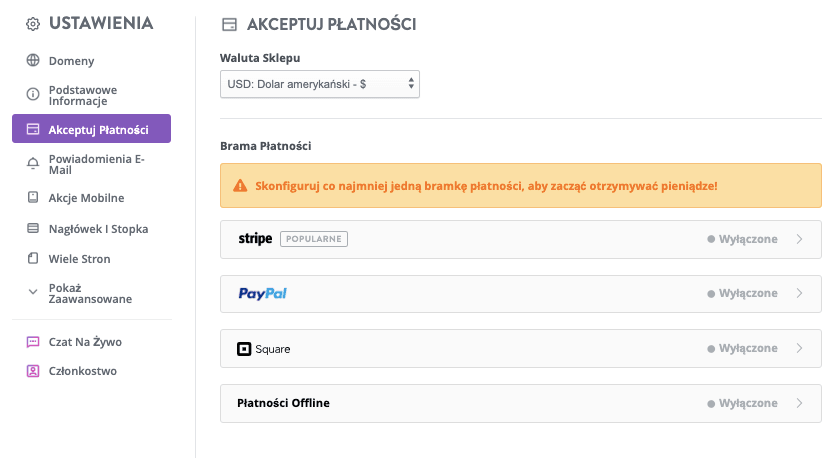Select Akceptuj Płatności in the sidebar
This screenshot has height=458, width=839.
click(x=91, y=128)
